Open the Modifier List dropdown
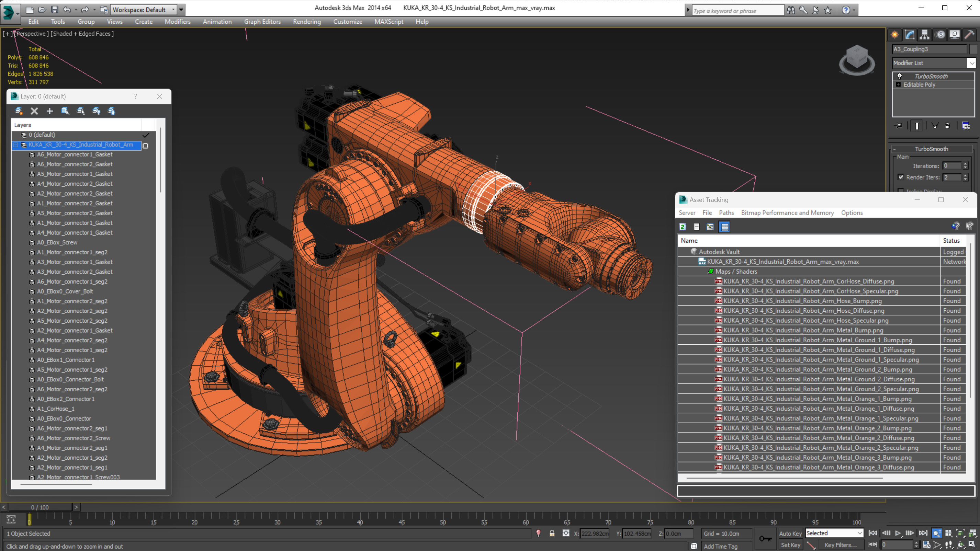This screenshot has width=980, height=551. coord(972,63)
